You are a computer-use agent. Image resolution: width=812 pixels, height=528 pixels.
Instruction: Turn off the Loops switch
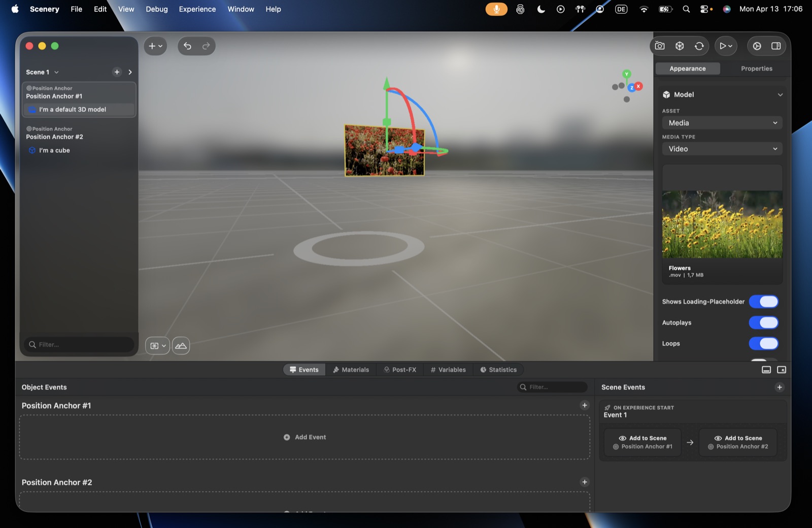(x=764, y=344)
